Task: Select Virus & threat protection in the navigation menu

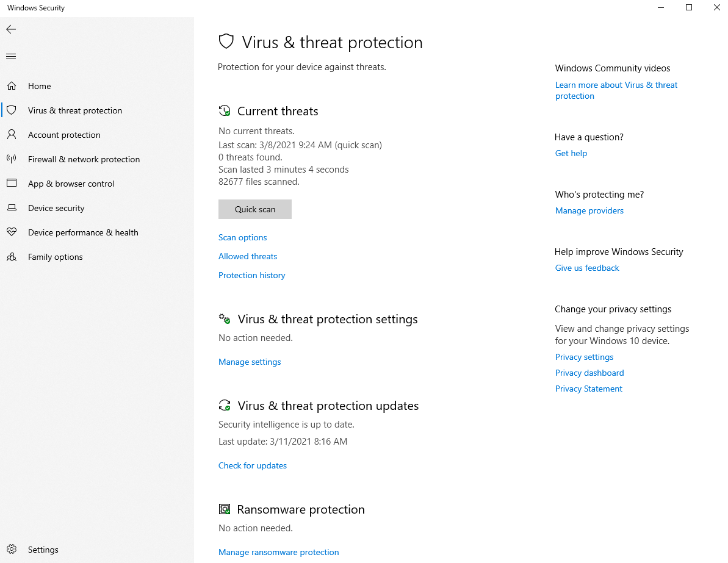Action: tap(74, 110)
